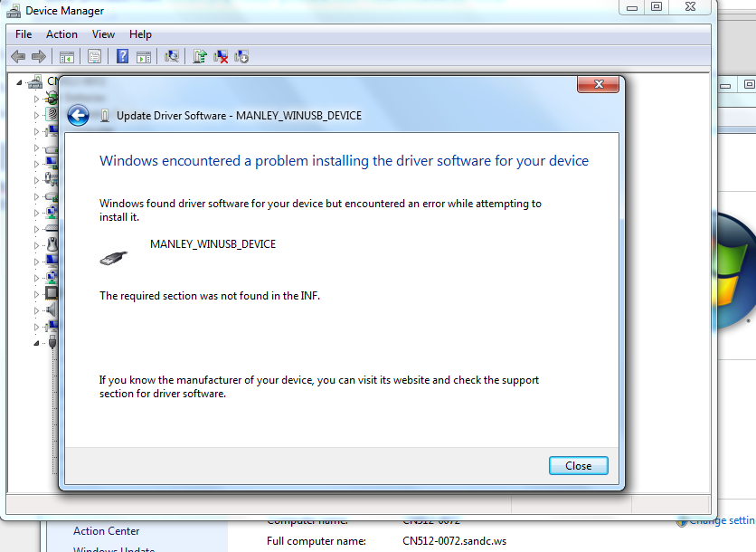Close the Update Driver dialog with red X
The height and width of the screenshot is (552, 756).
tap(599, 84)
